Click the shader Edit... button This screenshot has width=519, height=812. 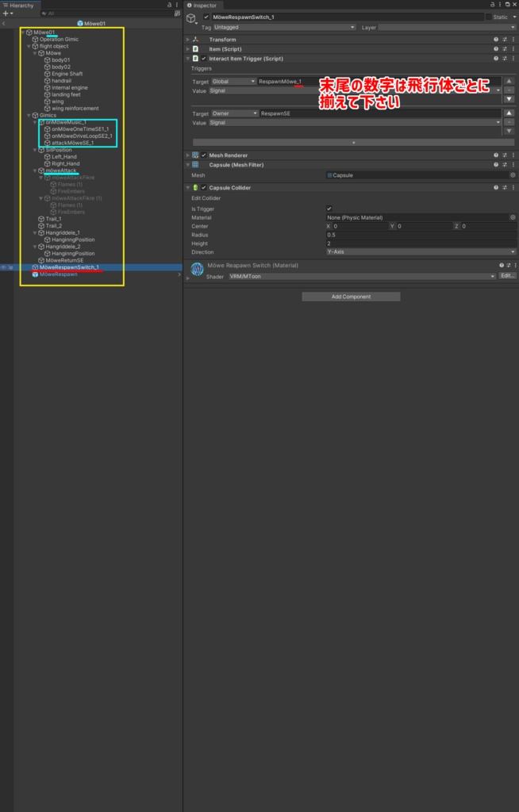pyautogui.click(x=507, y=276)
